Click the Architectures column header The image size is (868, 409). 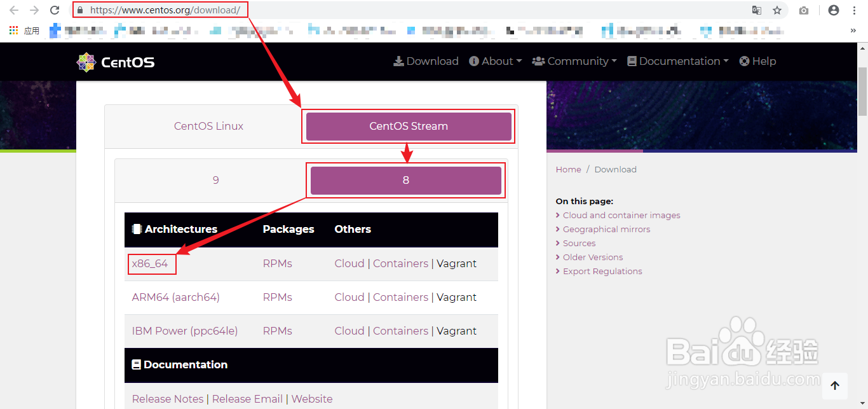pos(175,229)
